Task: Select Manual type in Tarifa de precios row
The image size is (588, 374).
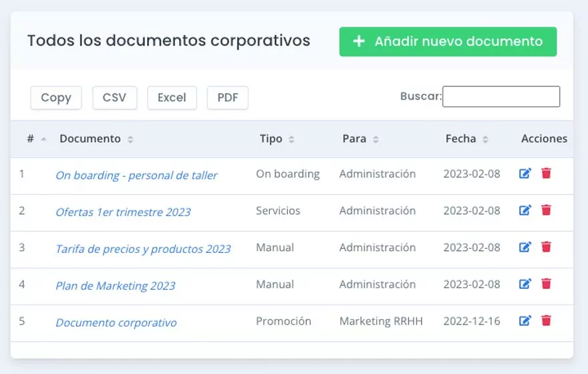Action: [x=275, y=248]
